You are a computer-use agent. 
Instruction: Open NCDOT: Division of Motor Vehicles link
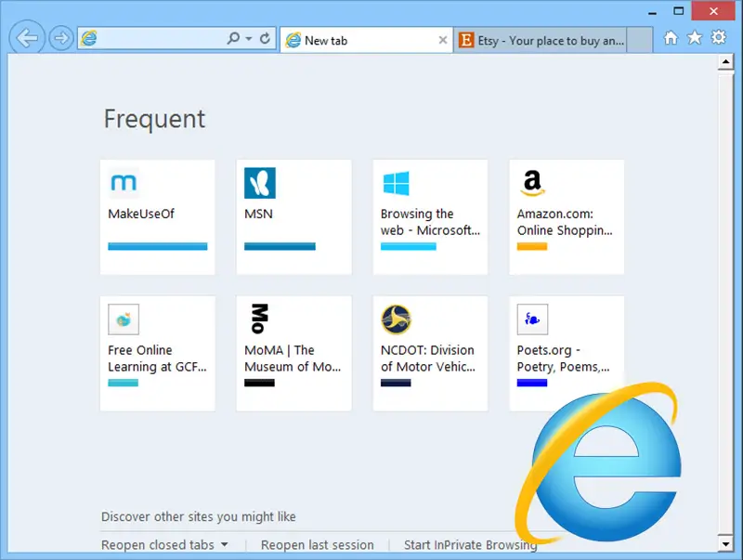point(428,358)
